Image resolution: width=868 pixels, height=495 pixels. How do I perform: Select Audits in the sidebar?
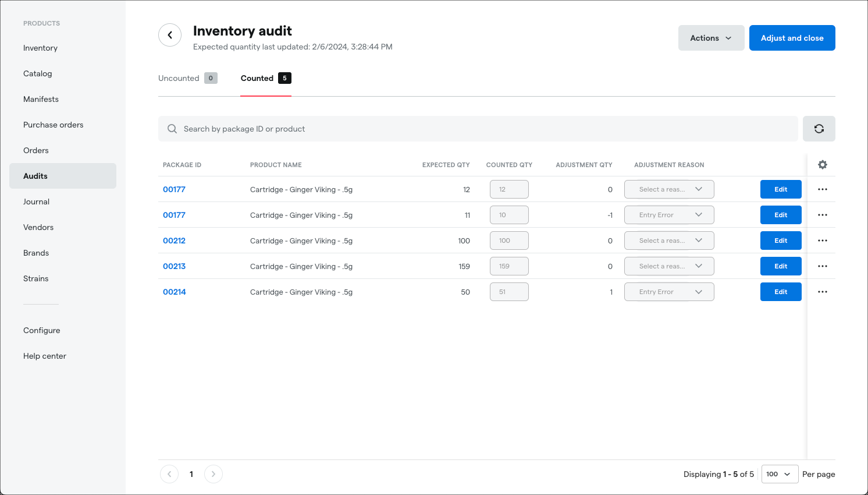[63, 176]
